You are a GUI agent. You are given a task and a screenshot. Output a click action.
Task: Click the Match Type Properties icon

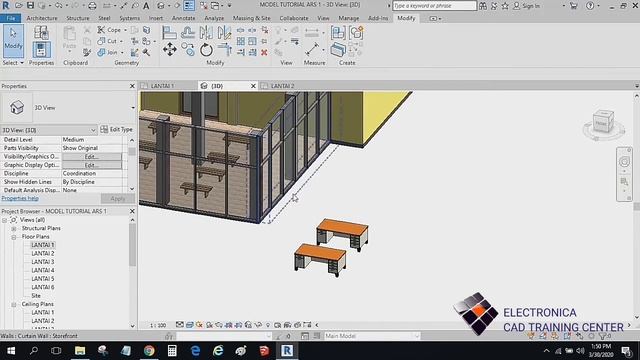tap(87, 52)
